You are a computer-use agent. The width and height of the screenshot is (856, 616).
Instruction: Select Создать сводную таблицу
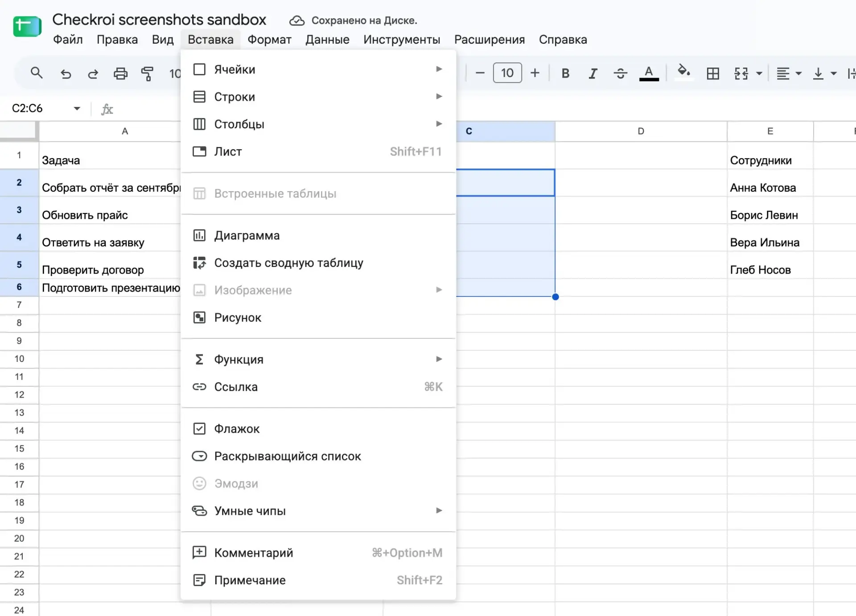point(318,263)
